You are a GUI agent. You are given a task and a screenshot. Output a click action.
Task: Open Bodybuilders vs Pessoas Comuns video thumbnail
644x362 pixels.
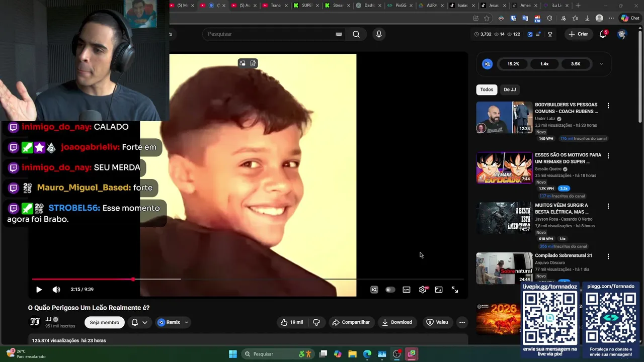pos(504,118)
